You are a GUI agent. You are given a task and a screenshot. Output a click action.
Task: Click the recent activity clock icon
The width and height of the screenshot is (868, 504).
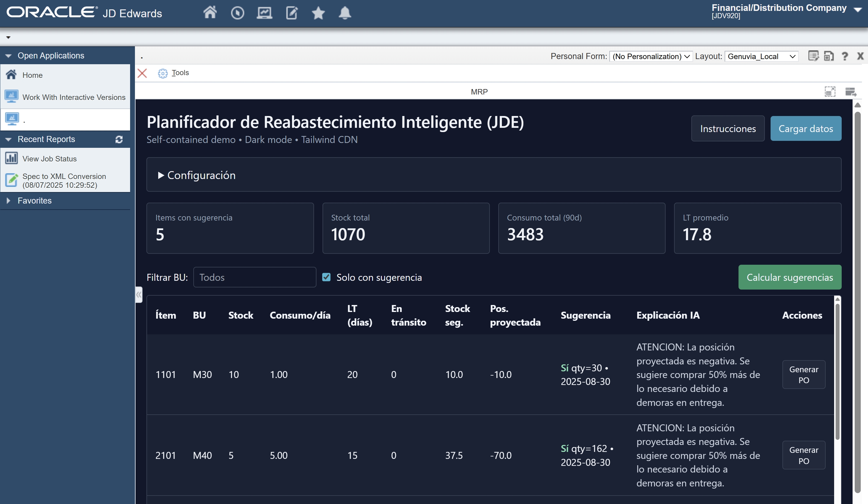point(237,13)
